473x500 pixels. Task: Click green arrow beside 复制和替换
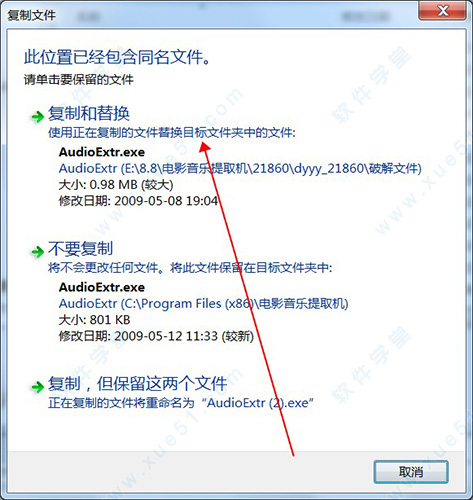tap(37, 116)
